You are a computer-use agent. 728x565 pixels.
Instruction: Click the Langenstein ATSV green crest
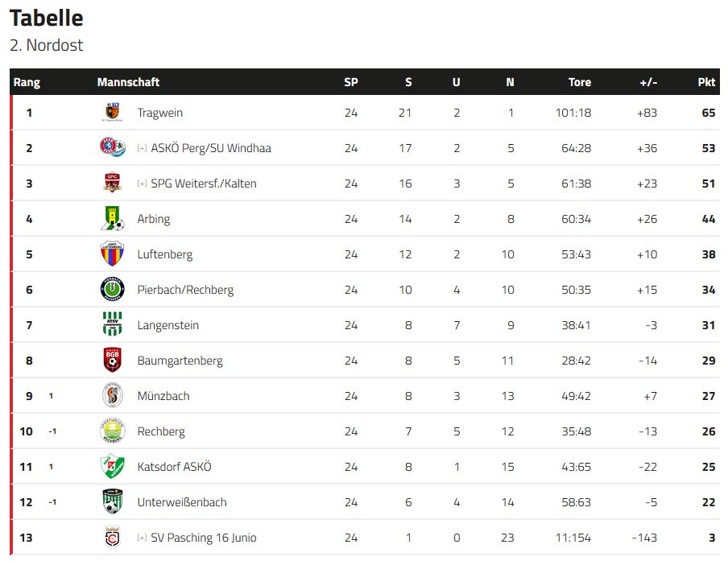coord(113,324)
